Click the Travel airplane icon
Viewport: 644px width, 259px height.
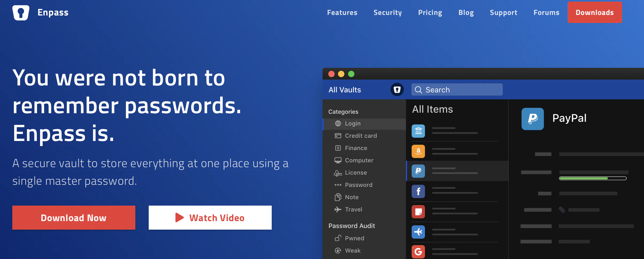coord(338,209)
